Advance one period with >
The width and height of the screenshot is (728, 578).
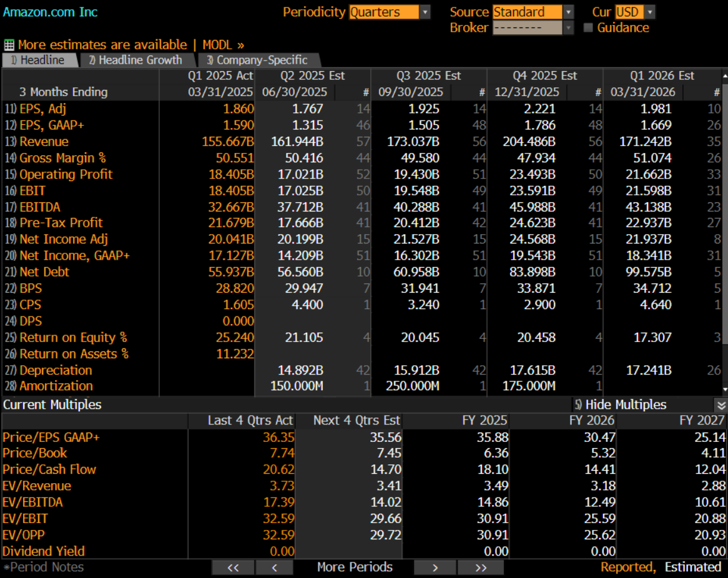(435, 567)
